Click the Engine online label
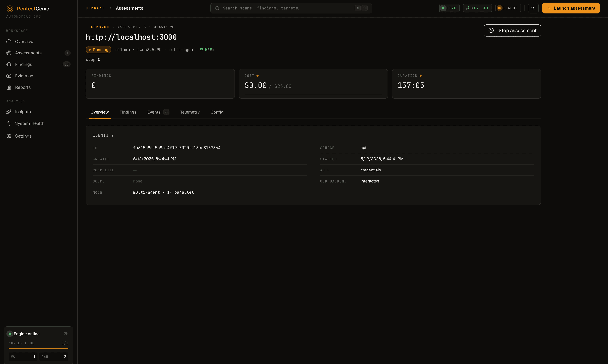 coord(26,334)
